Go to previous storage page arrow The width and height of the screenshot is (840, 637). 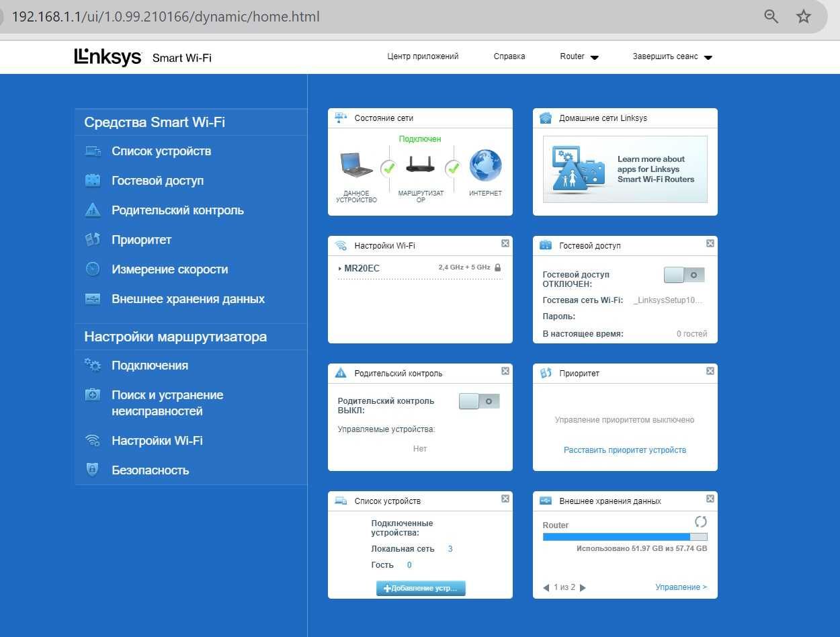[x=546, y=588]
